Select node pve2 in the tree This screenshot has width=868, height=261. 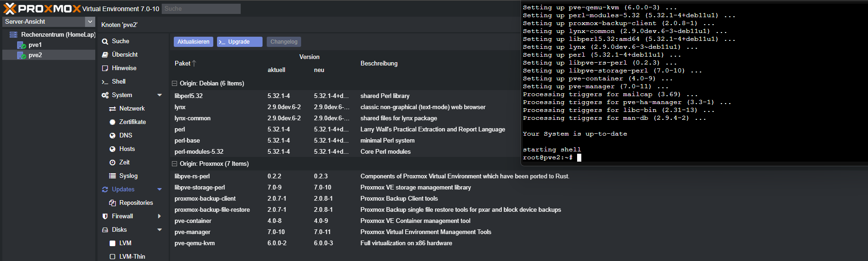[x=35, y=55]
